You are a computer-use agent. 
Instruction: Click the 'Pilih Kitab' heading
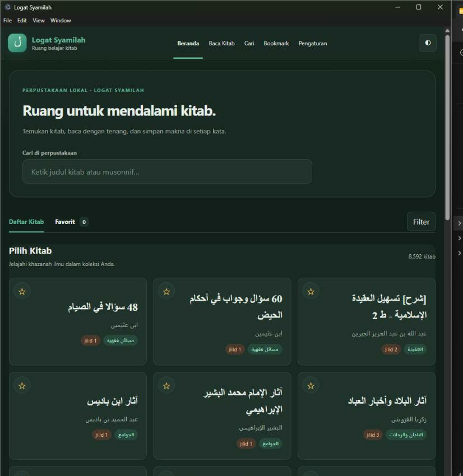coord(30,251)
